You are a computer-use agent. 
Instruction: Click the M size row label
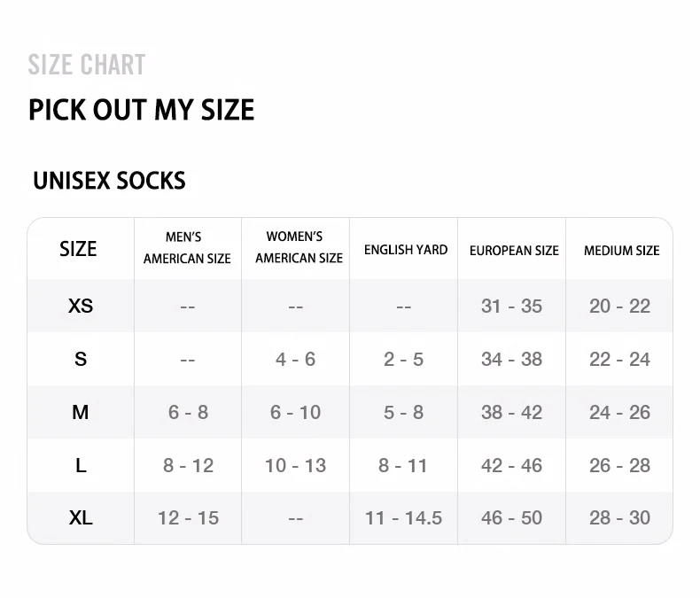pyautogui.click(x=81, y=412)
